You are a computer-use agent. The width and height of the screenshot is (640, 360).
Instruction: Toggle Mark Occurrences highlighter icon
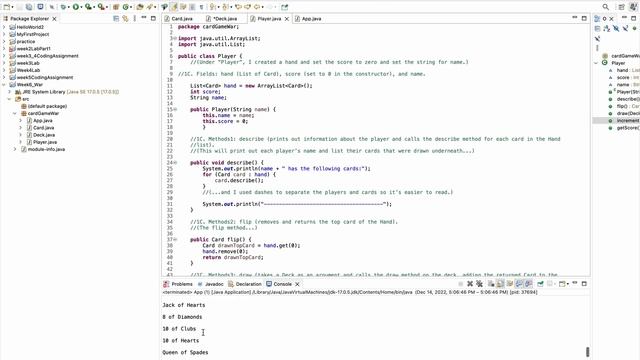173,7
